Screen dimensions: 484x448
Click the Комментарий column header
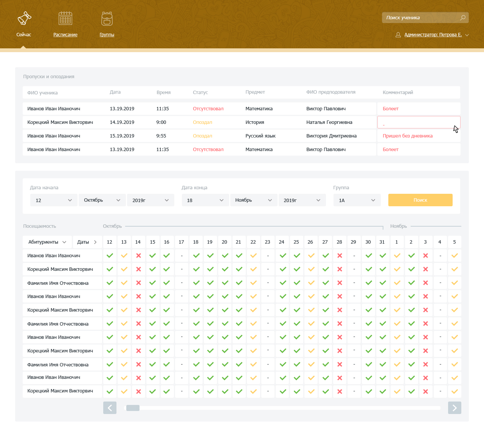coord(398,93)
